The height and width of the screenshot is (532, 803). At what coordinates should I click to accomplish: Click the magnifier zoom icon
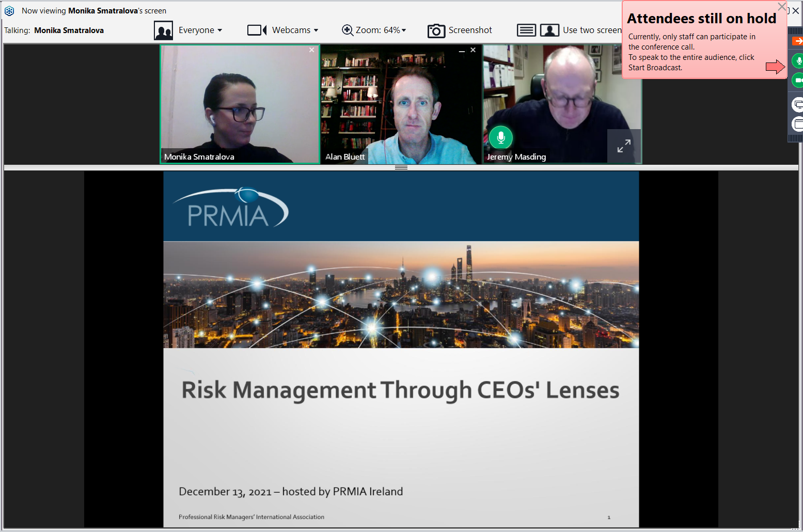[x=348, y=30]
